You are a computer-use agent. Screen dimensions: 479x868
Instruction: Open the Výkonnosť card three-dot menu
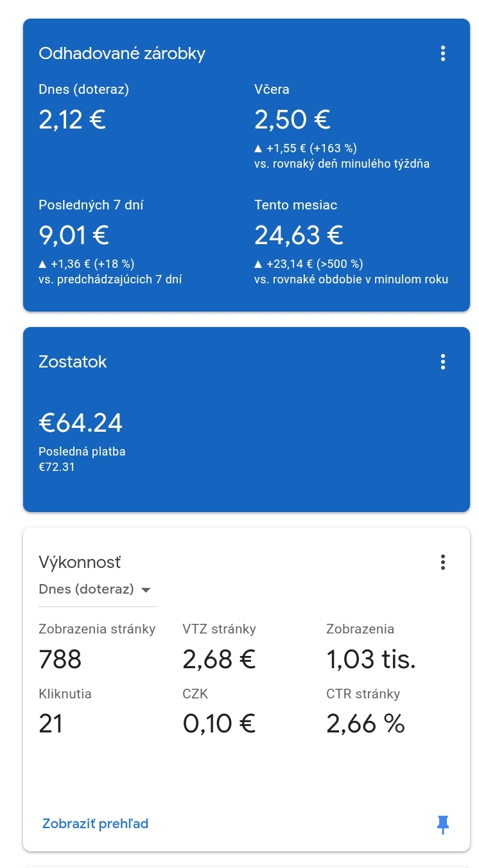click(x=442, y=563)
